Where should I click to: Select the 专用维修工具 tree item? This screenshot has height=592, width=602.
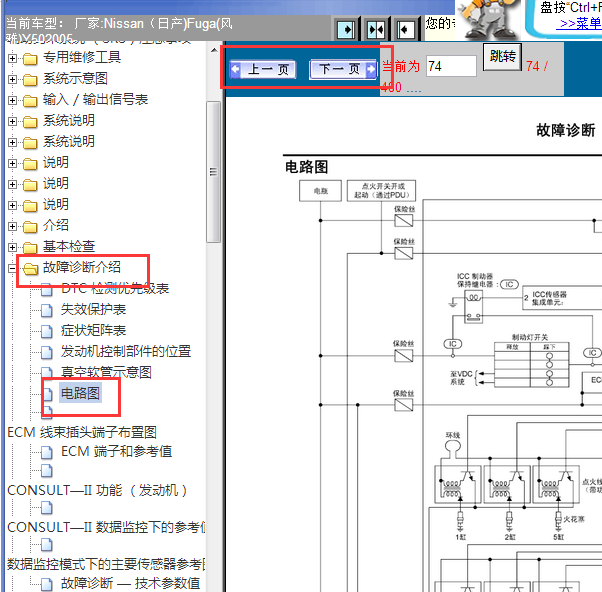click(82, 58)
